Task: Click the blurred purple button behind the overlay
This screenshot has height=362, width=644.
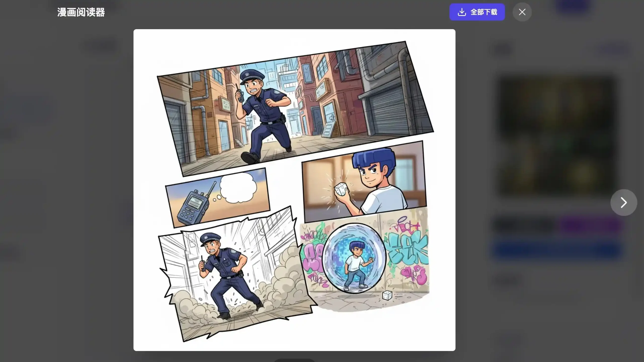Action: (x=591, y=225)
